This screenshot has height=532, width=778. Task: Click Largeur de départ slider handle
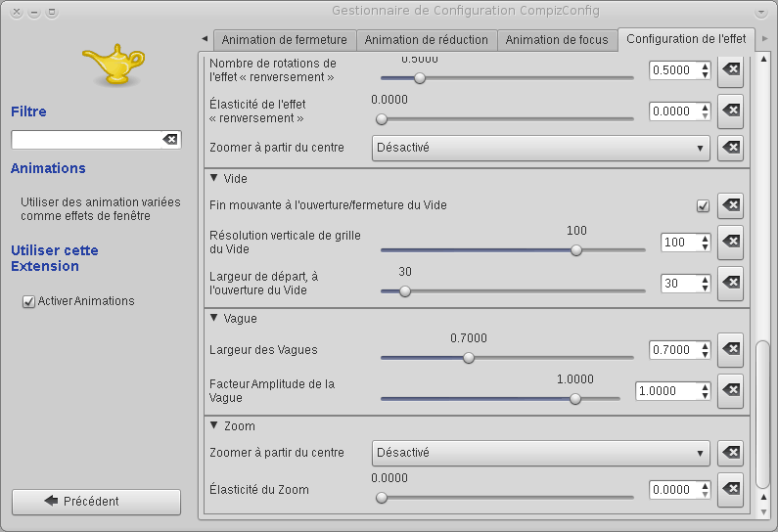[405, 291]
